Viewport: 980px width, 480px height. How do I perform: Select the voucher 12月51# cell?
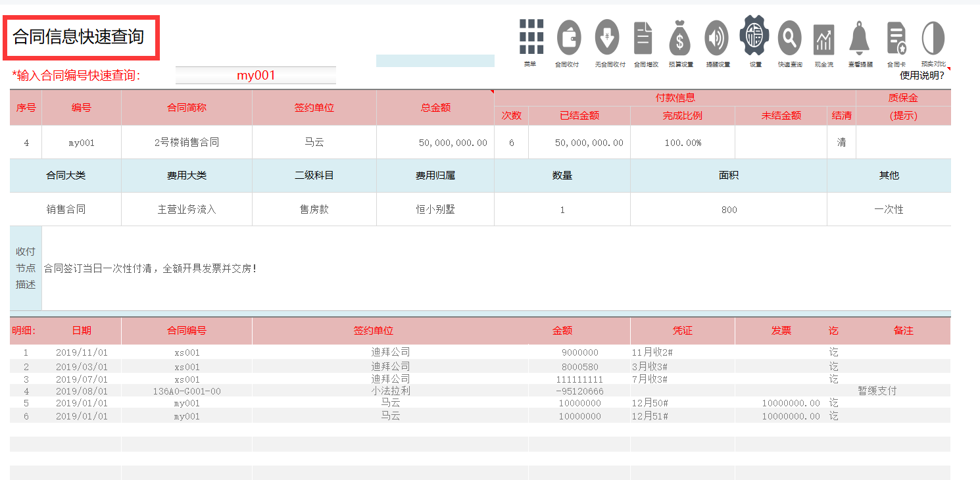point(683,416)
